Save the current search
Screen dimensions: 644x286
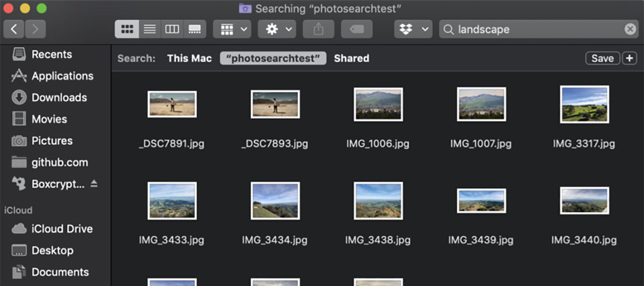tap(603, 58)
